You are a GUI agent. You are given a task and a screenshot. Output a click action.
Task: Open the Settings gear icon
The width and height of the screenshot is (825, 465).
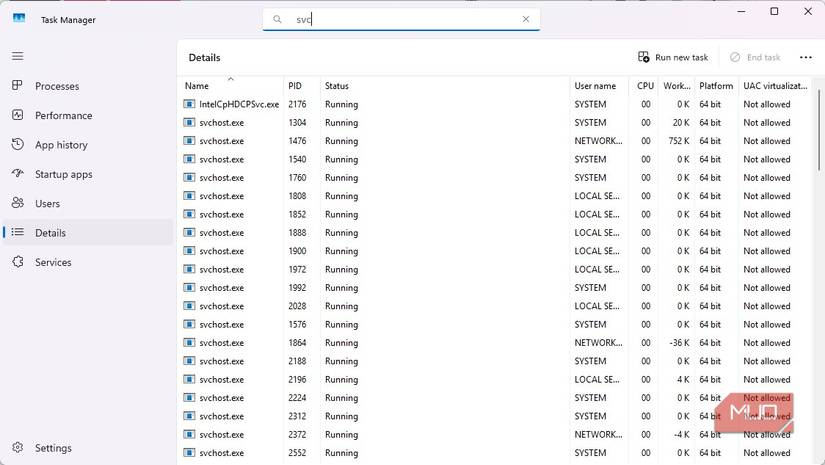(17, 448)
